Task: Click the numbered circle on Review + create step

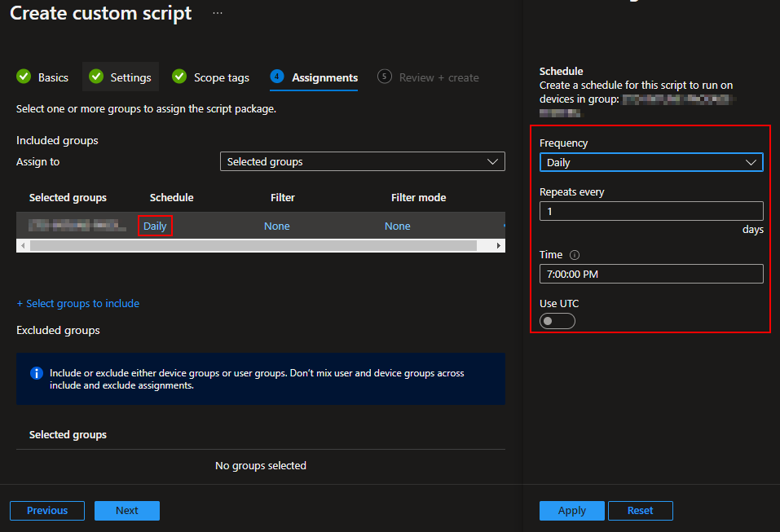Action: click(384, 77)
